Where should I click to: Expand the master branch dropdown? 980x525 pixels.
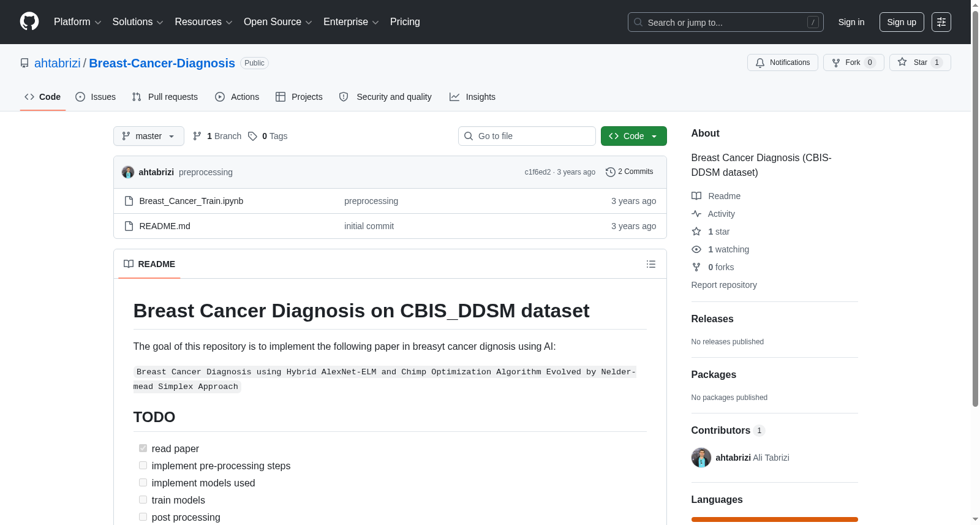pyautogui.click(x=148, y=136)
